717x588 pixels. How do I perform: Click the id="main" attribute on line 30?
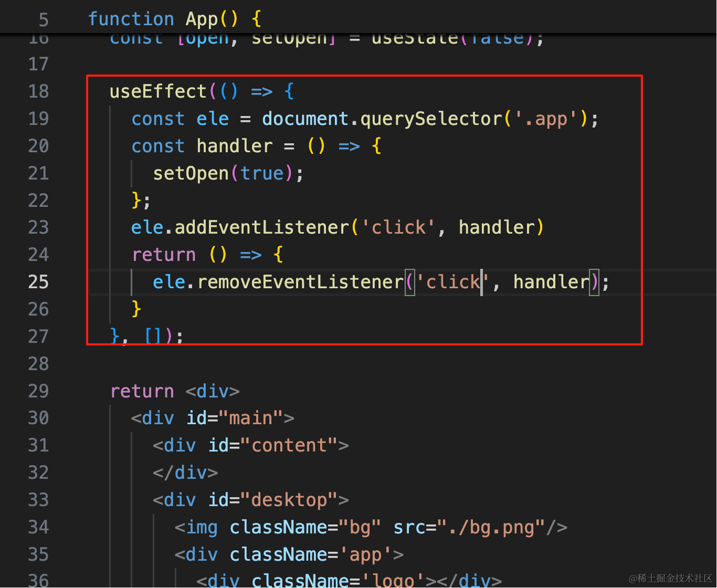[x=235, y=418]
